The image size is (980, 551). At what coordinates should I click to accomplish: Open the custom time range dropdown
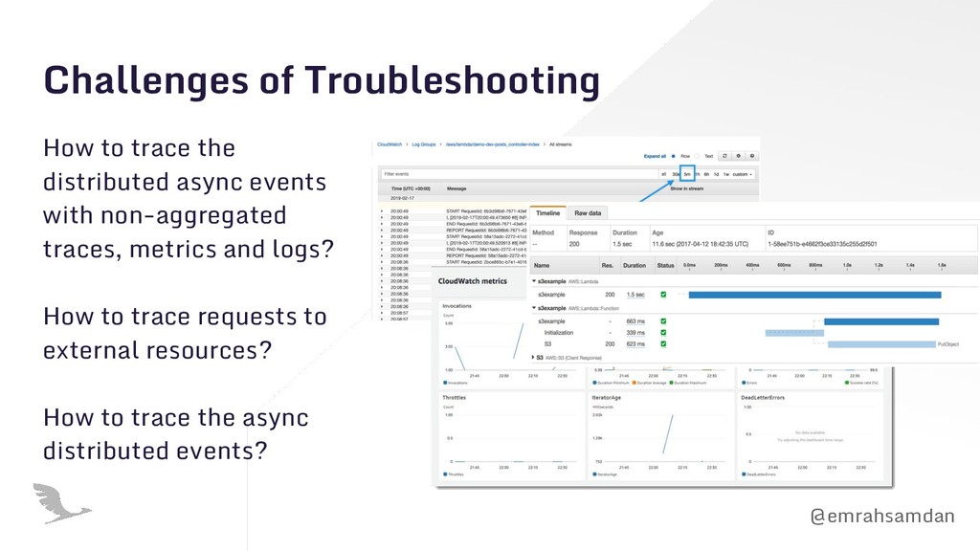(x=743, y=174)
